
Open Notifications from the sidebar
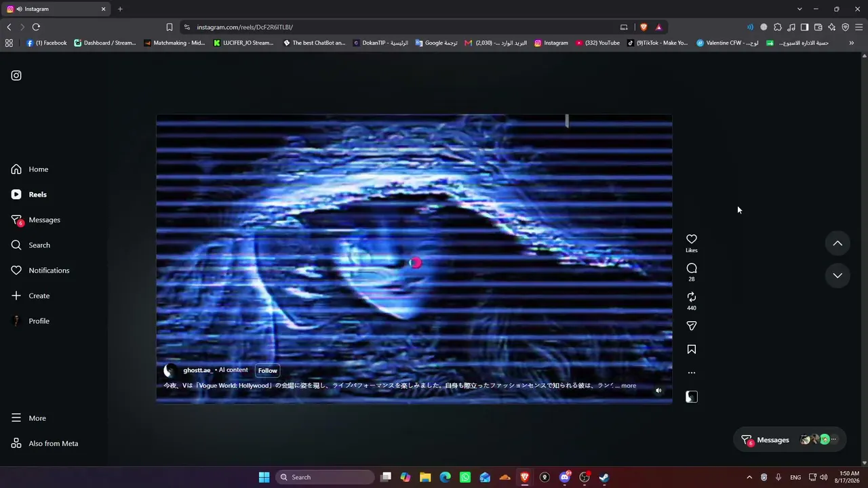coord(40,270)
